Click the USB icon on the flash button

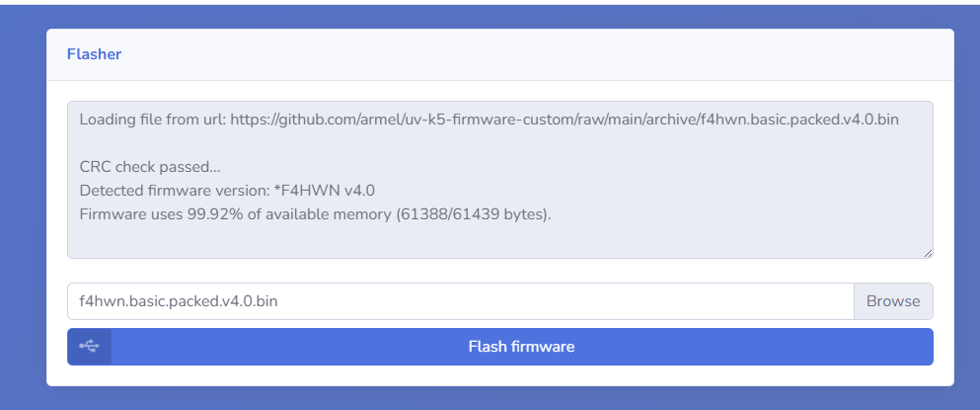[89, 347]
